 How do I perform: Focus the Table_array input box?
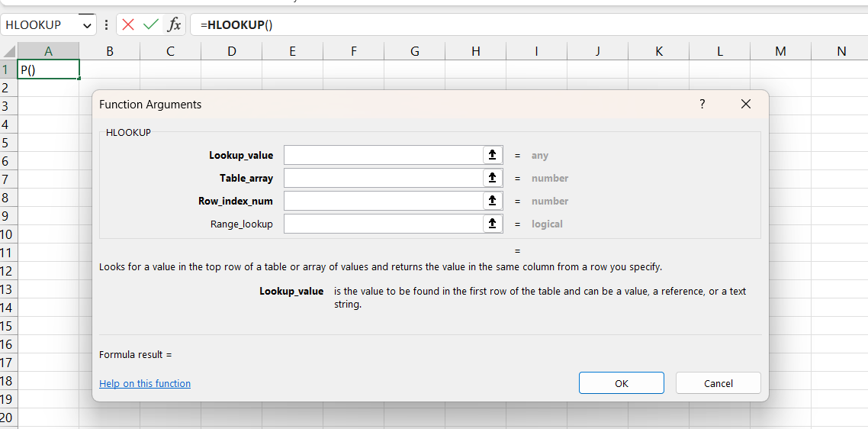pyautogui.click(x=383, y=178)
